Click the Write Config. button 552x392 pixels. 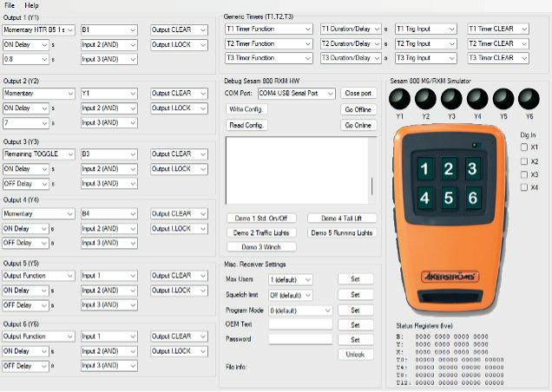click(246, 109)
